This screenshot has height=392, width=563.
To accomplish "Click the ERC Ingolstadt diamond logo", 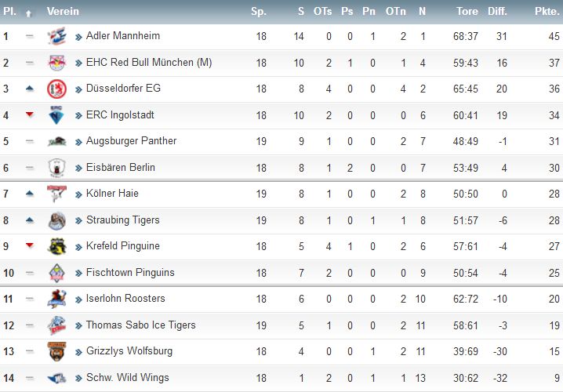I will pyautogui.click(x=56, y=115).
